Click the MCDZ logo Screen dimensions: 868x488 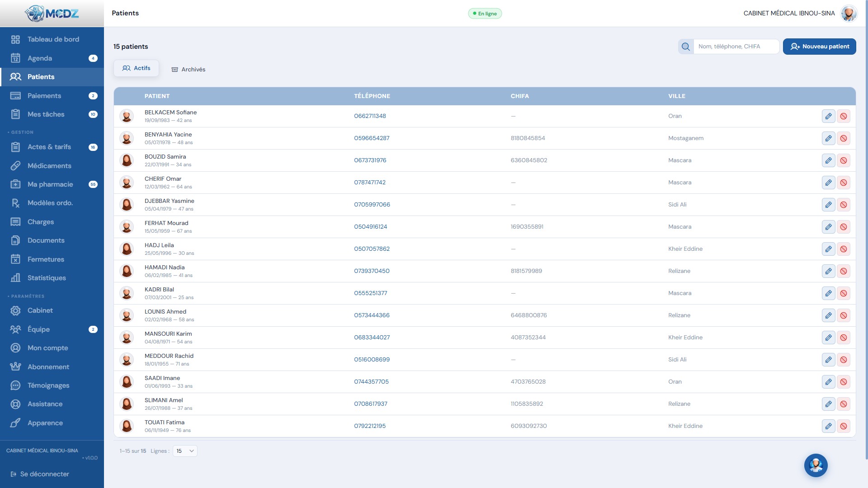tap(52, 14)
